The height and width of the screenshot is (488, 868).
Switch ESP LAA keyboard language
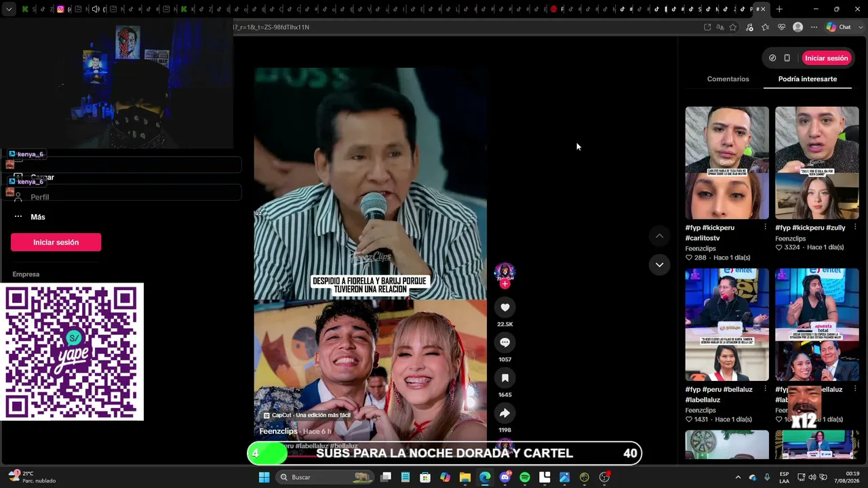[x=784, y=477]
